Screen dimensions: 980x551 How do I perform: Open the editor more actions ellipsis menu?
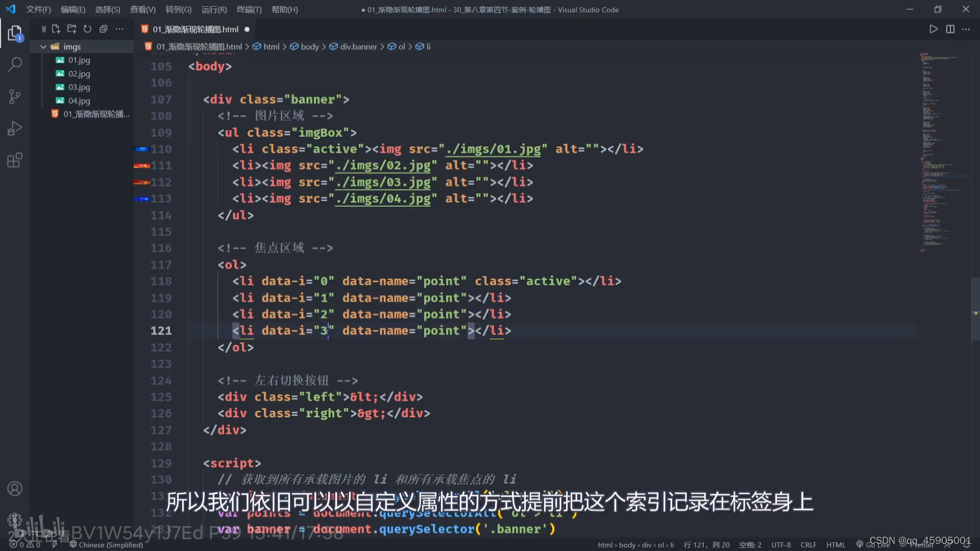(x=967, y=29)
